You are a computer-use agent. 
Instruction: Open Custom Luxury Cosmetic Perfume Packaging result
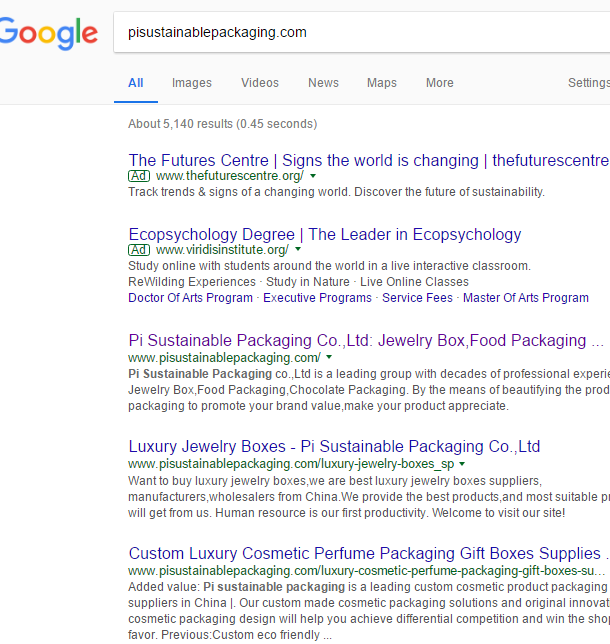(x=368, y=553)
